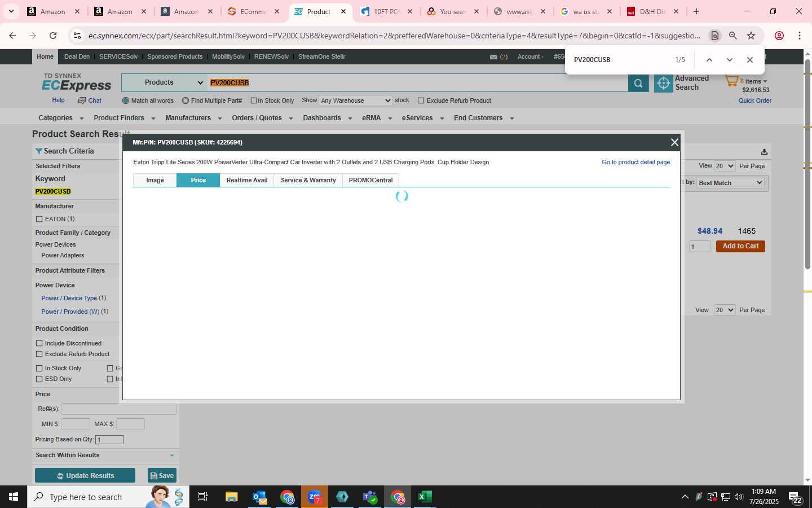
Task: Go to previous find-in-page match
Action: pyautogui.click(x=709, y=60)
